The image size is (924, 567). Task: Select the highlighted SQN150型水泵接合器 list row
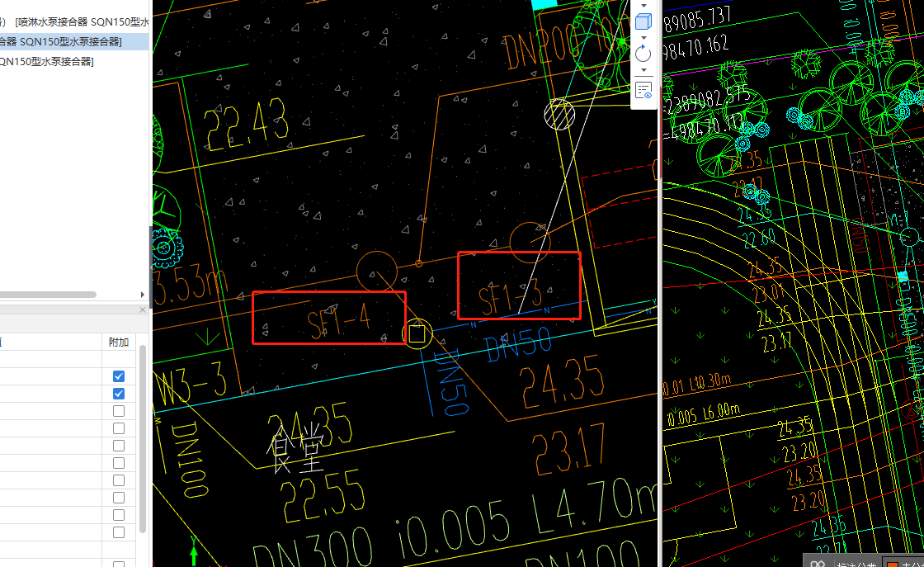coord(74,41)
